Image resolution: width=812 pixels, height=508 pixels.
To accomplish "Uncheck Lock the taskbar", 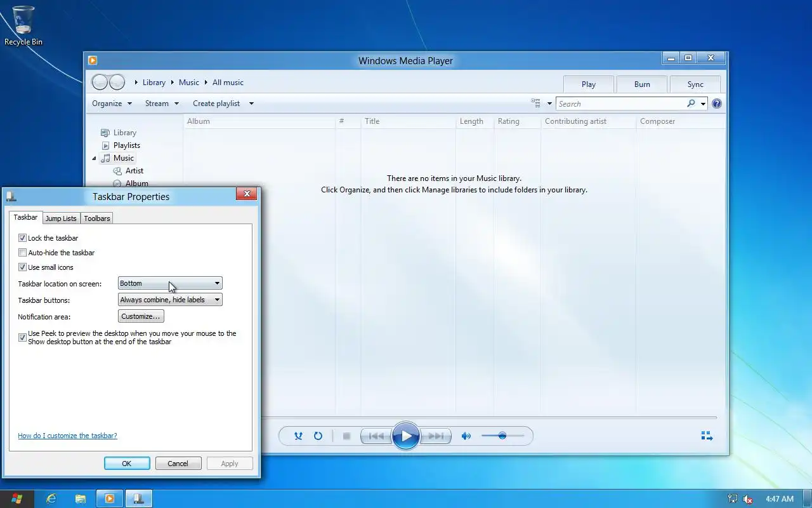I will (x=23, y=238).
